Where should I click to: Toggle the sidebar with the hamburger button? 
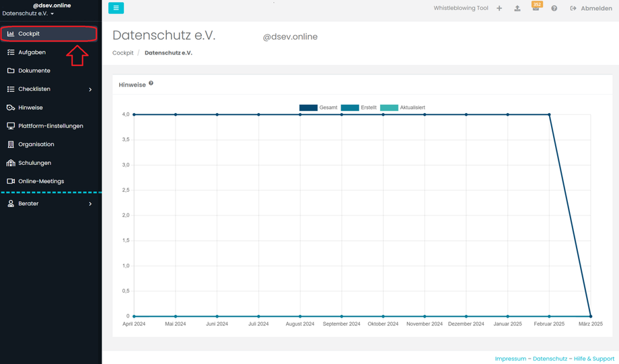[116, 8]
